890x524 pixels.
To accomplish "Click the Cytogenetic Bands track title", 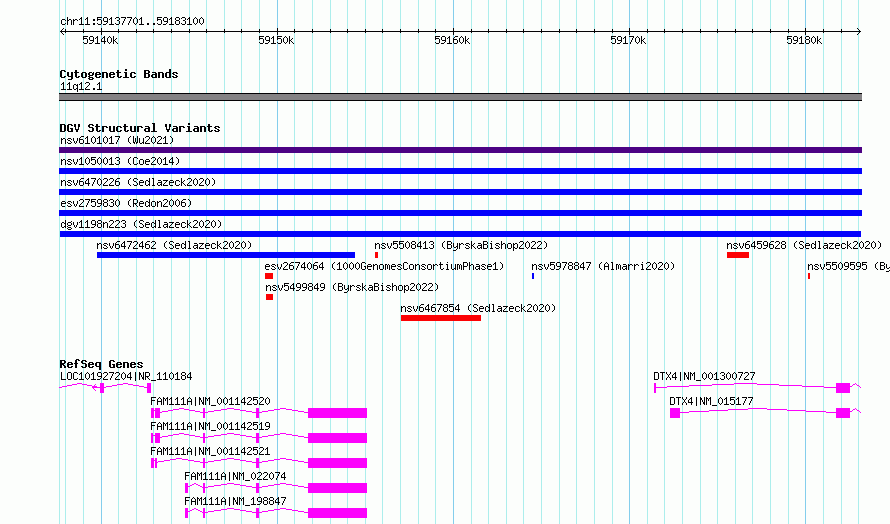I will 119,74.
